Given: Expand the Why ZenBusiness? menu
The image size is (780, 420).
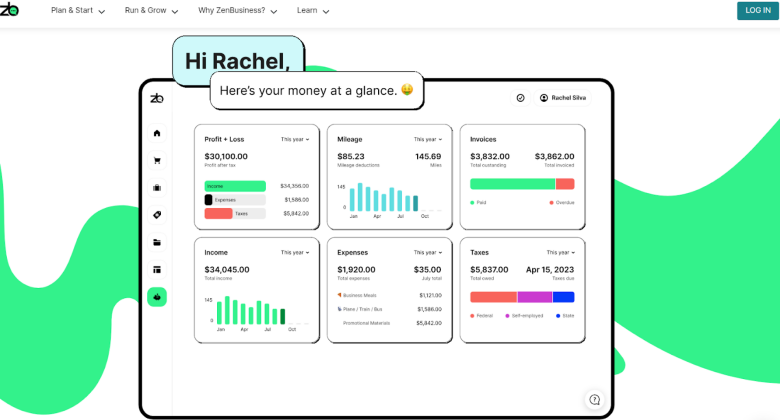Looking at the screenshot, I should 237,10.
